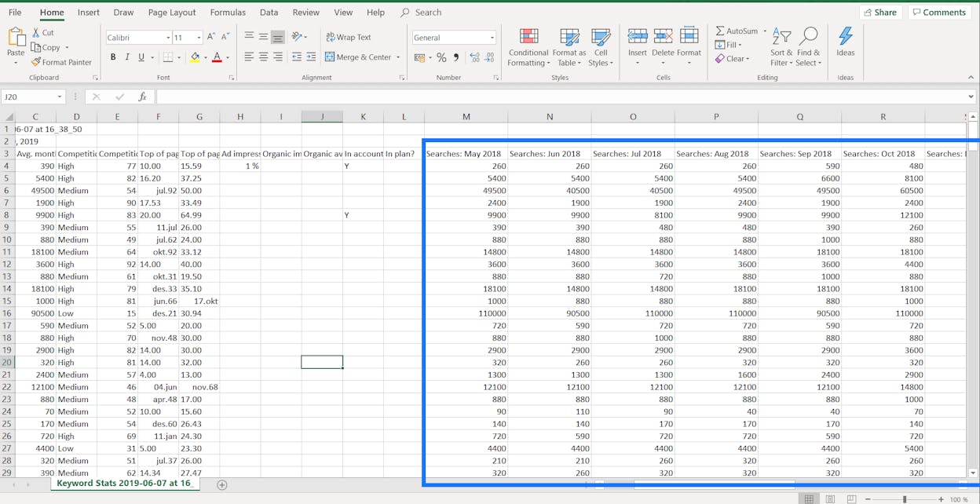Toggle bottom align
980x504 pixels.
click(278, 37)
